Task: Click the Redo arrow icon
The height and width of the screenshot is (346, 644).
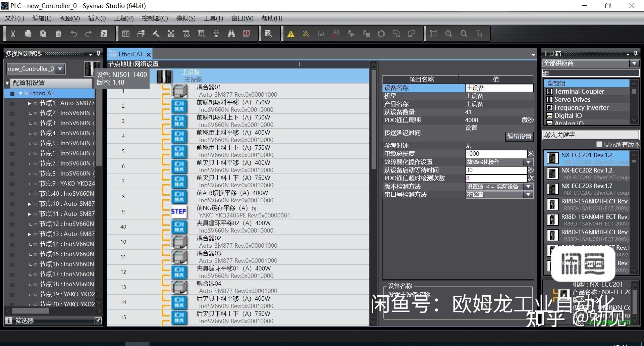Action: pos(88,34)
